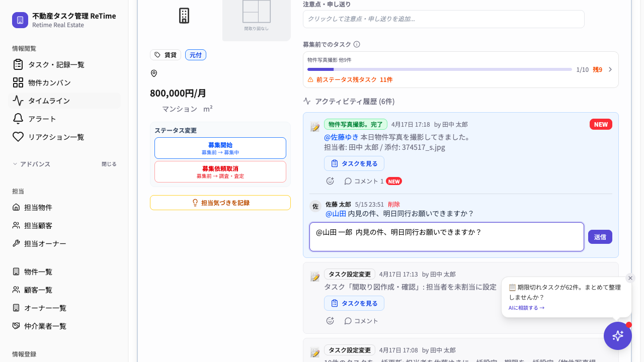Viewport: 644px width, 362px height.
Task: Click 募集依頼取消 status change button
Action: pos(220,171)
